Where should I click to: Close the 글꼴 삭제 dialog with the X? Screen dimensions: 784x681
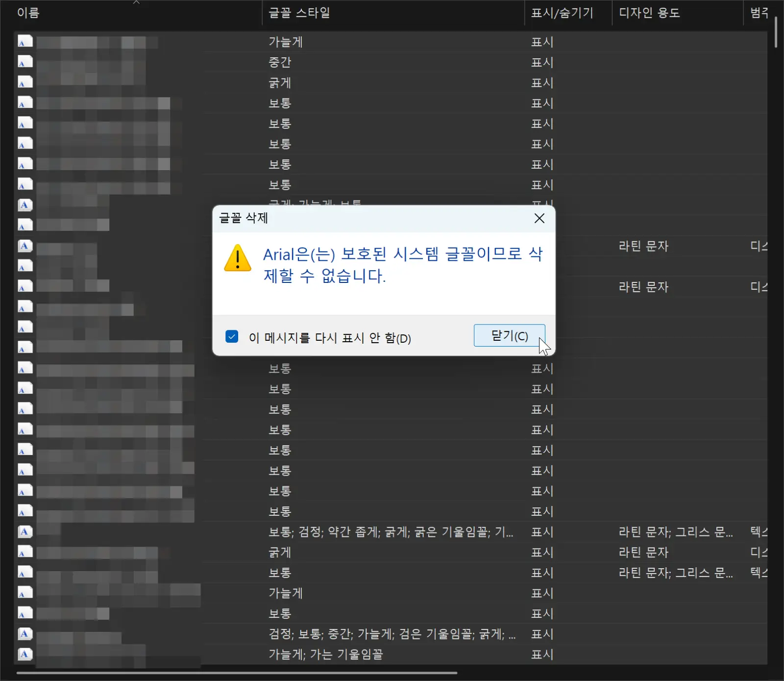(539, 218)
